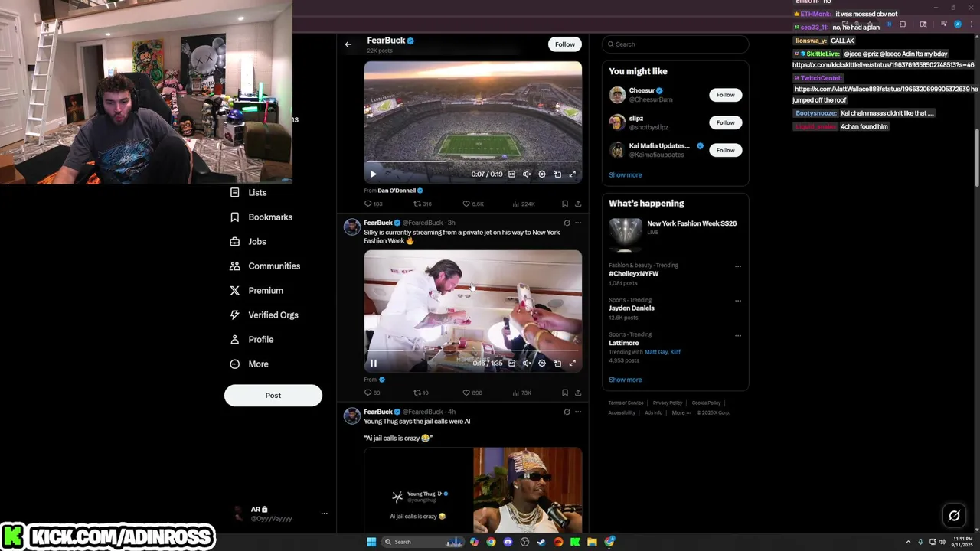This screenshot has width=980, height=551.
Task: Open options for Lattimore trend
Action: tap(738, 335)
